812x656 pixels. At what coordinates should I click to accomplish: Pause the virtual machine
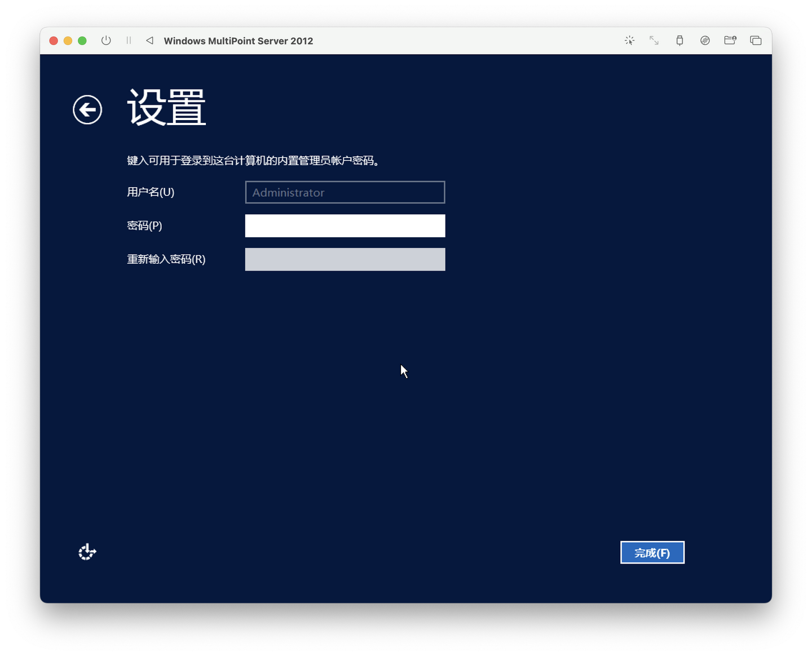[129, 41]
